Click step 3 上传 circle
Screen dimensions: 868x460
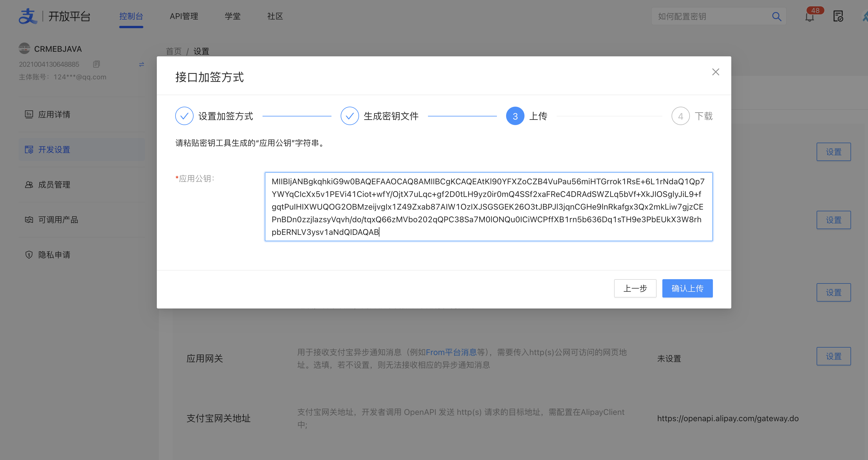[x=515, y=116]
